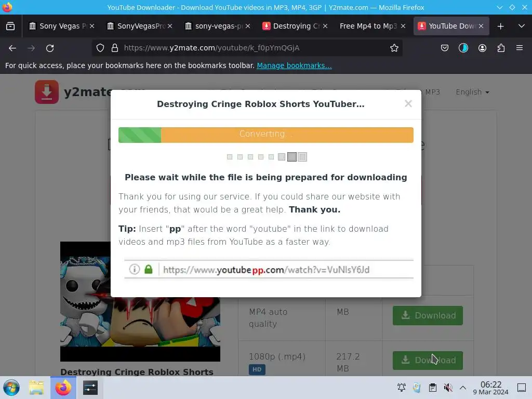
Task: Open the Manage bookmarks link
Action: (x=294, y=65)
